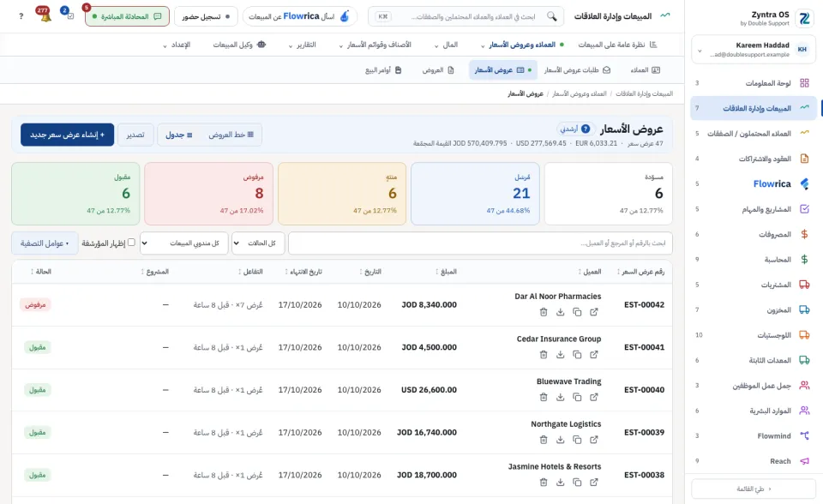Click مرفوض status badge of EST-00042
The height and width of the screenshot is (504, 823).
tap(35, 304)
